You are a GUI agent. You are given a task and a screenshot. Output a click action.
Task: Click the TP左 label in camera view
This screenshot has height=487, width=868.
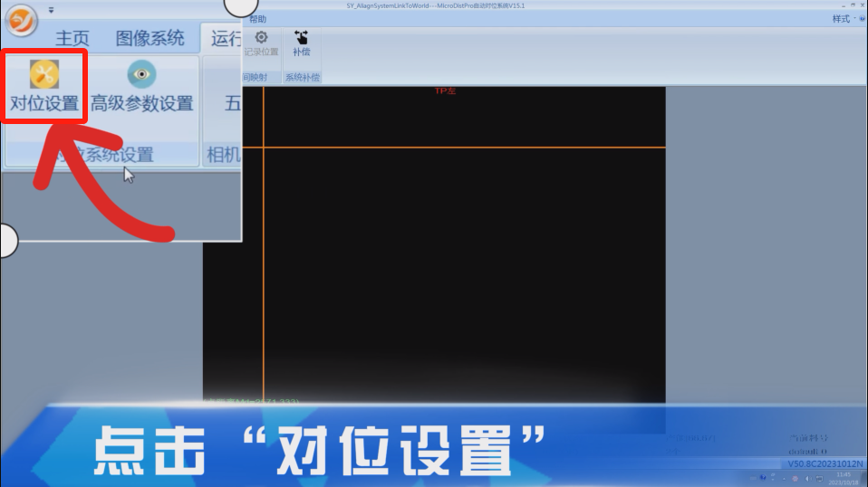(445, 91)
